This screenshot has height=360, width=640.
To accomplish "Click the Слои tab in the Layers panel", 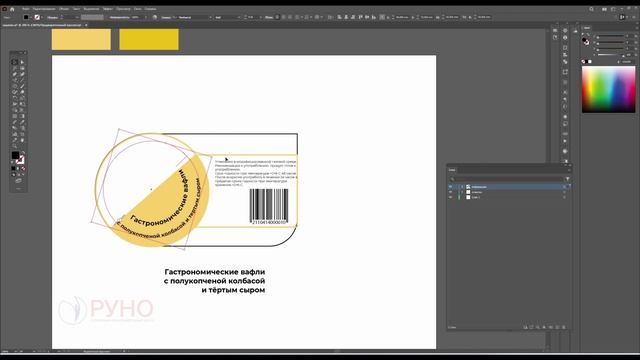I will 452,170.
